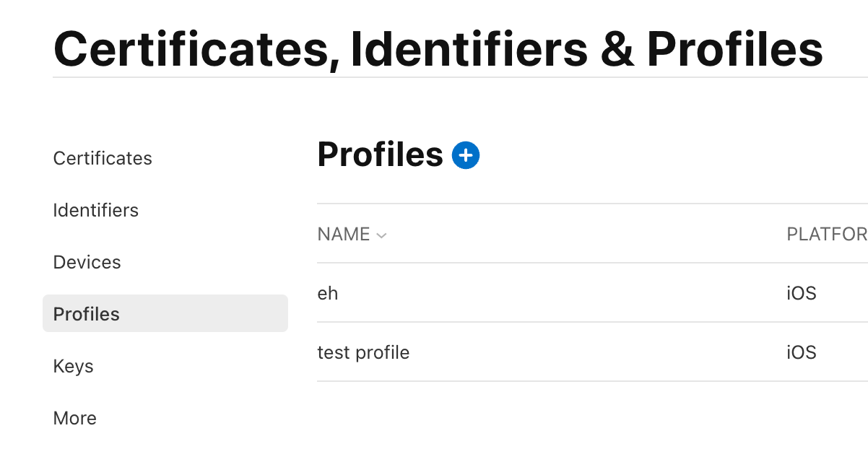Select Devices in the sidebar
868x462 pixels.
pos(87,262)
